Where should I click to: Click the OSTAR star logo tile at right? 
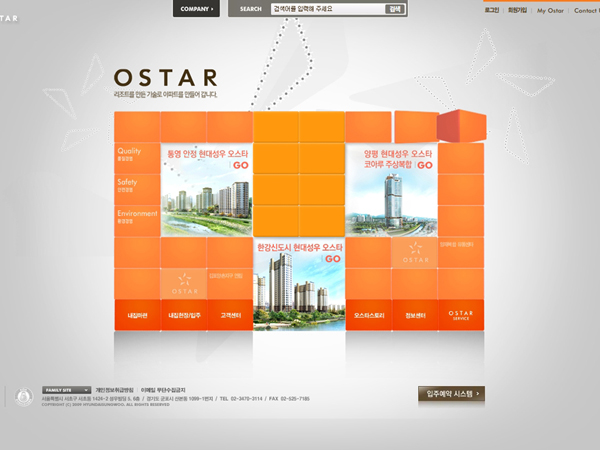click(x=414, y=252)
